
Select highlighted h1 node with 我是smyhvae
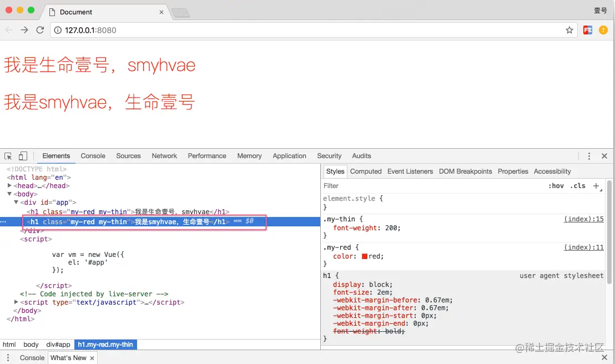pos(128,221)
